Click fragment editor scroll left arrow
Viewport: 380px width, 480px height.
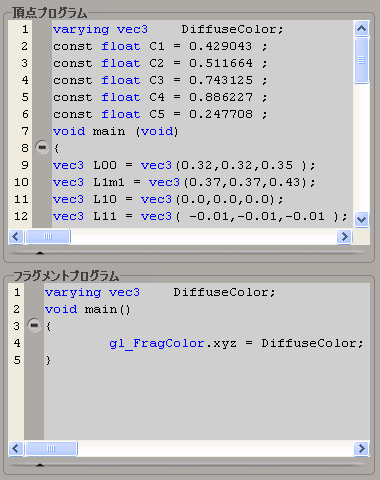tap(16, 448)
